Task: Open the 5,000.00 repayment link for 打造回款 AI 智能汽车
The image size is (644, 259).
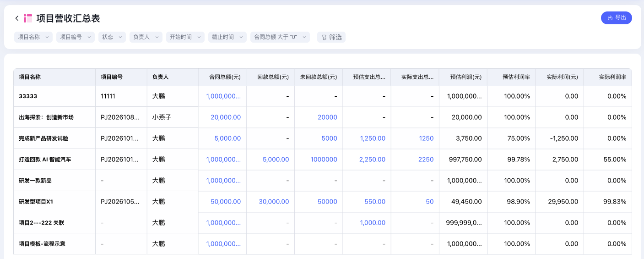Action: coord(276,160)
